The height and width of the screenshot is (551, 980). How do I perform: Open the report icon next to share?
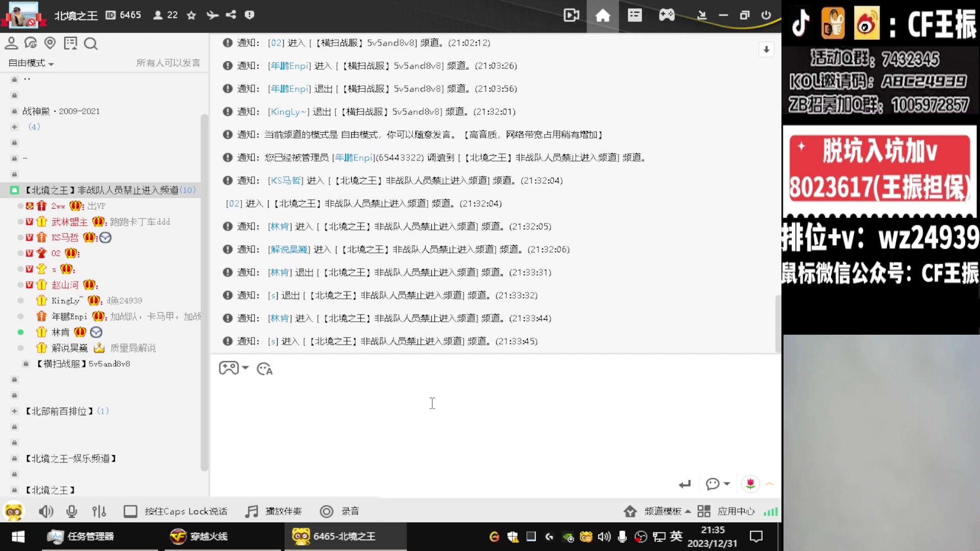(x=249, y=15)
